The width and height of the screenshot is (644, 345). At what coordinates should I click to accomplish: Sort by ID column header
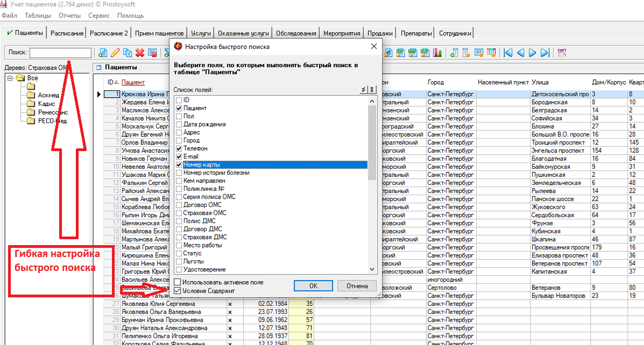[113, 82]
